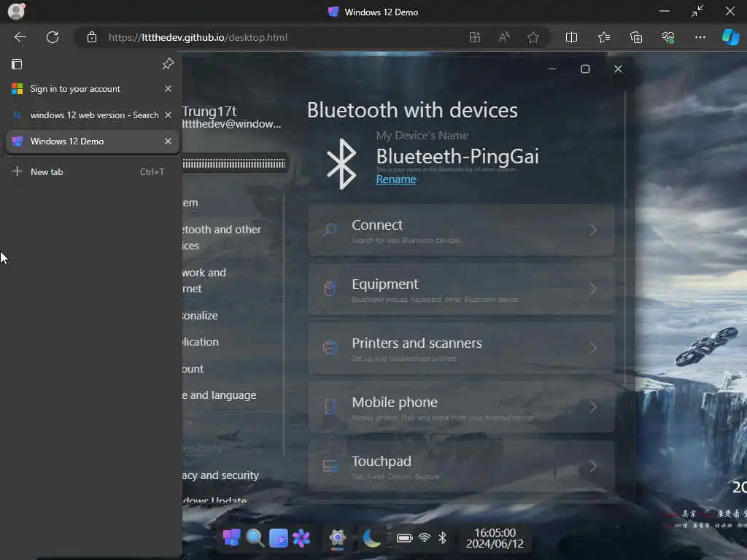Image resolution: width=747 pixels, height=560 pixels.
Task: Open the Connect Bluetooth search row
Action: tap(461, 230)
